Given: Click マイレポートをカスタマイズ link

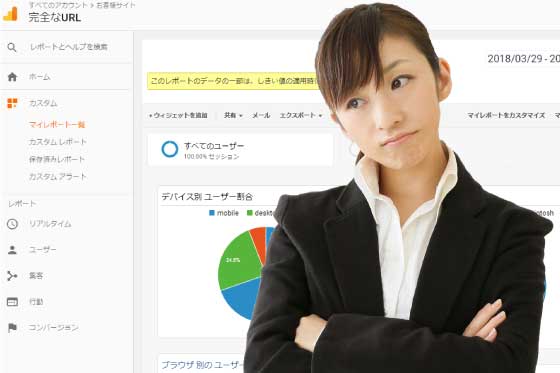Looking at the screenshot, I should pyautogui.click(x=506, y=115).
